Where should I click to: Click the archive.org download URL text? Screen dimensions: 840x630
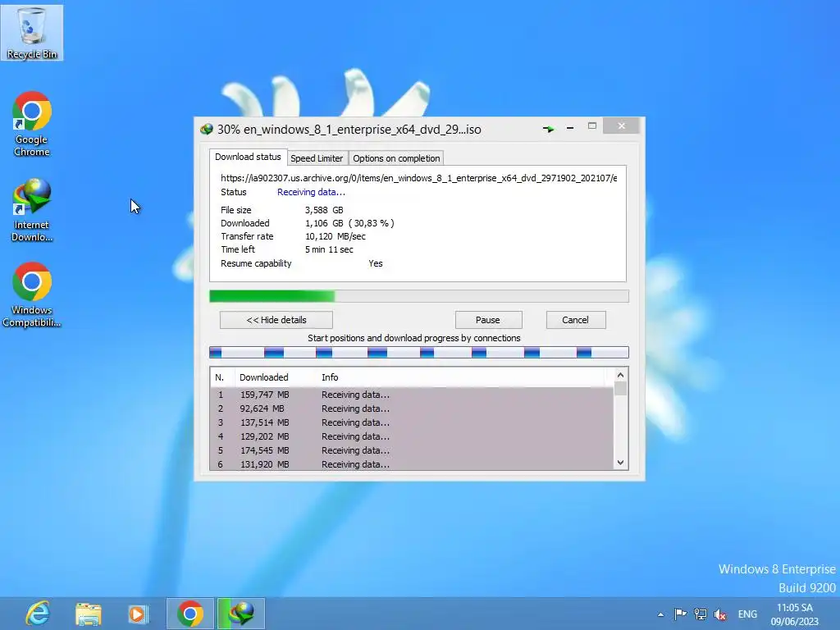click(419, 178)
